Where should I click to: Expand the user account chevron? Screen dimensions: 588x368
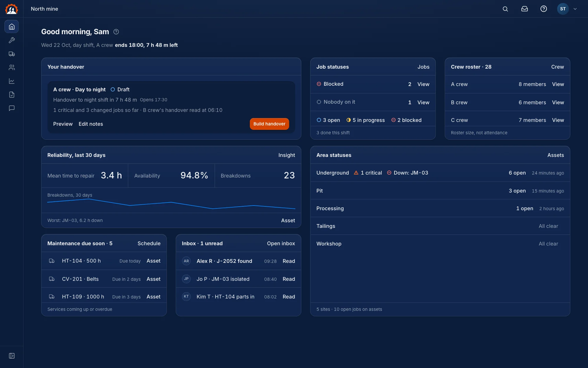point(575,9)
